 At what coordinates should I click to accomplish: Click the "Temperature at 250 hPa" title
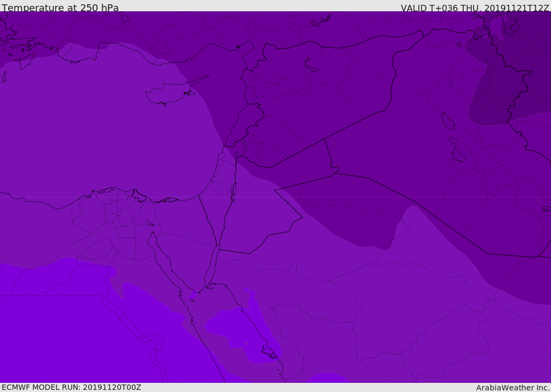(60, 8)
